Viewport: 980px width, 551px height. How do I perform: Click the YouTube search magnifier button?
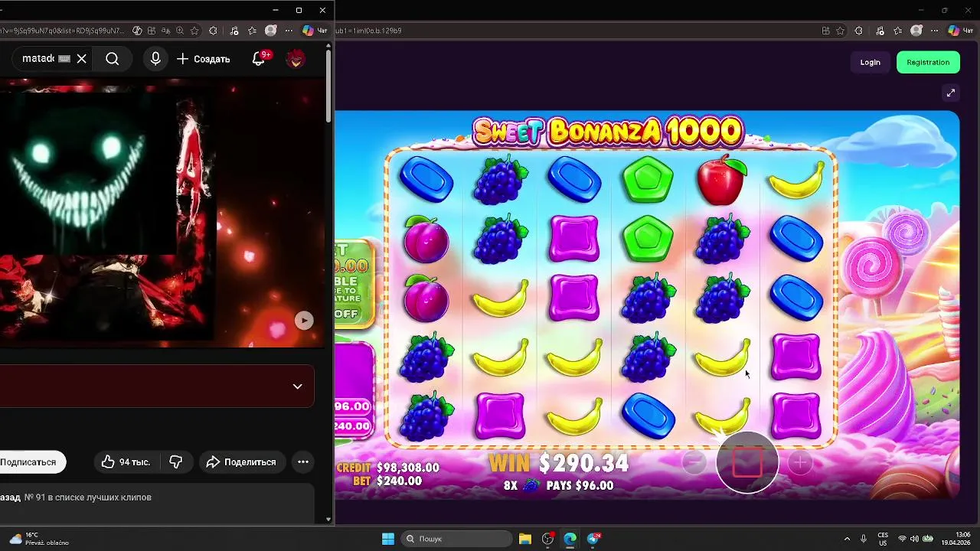point(113,59)
